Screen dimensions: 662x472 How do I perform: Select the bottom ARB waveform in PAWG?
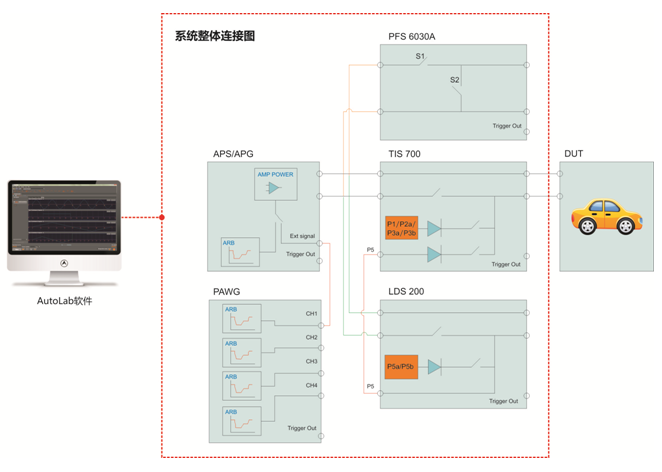pos(241,423)
